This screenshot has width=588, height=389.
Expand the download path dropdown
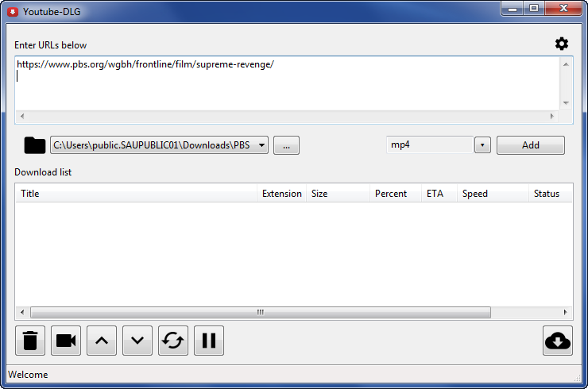261,145
